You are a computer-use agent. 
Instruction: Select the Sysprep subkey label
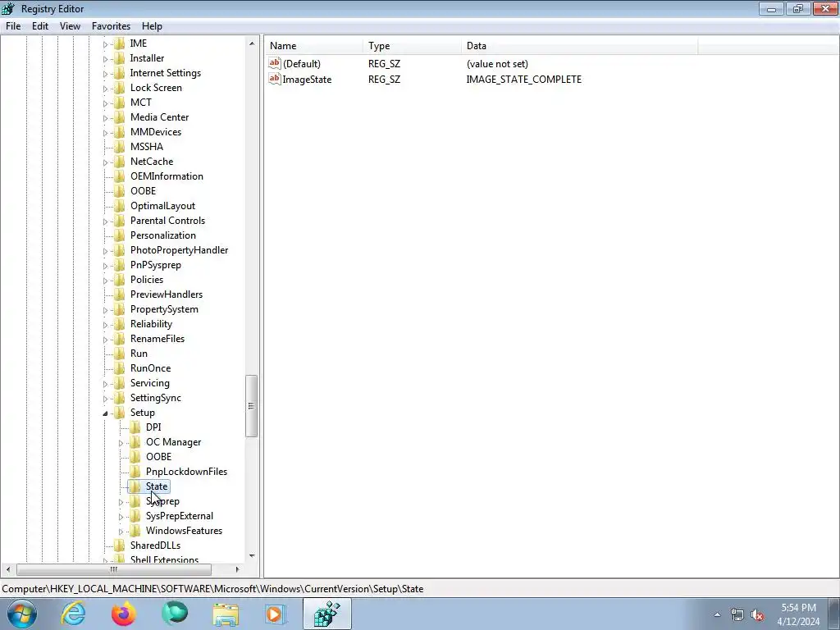click(163, 501)
